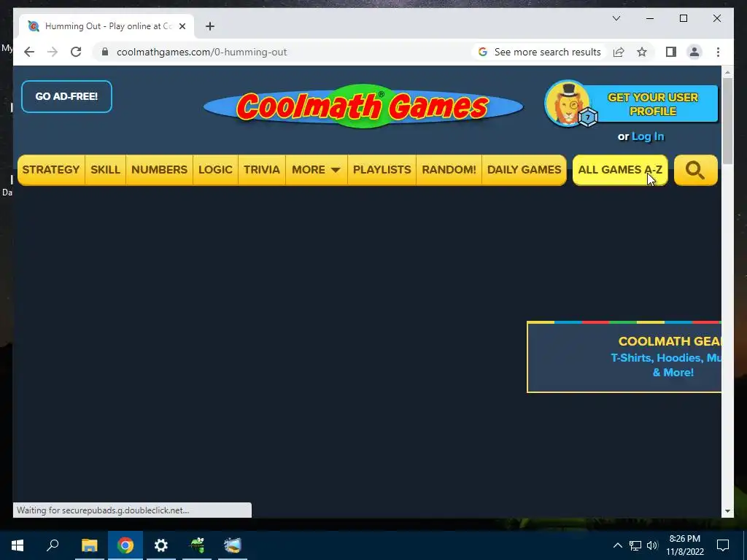
Task: Open Chrome three-dot menu
Action: (718, 52)
